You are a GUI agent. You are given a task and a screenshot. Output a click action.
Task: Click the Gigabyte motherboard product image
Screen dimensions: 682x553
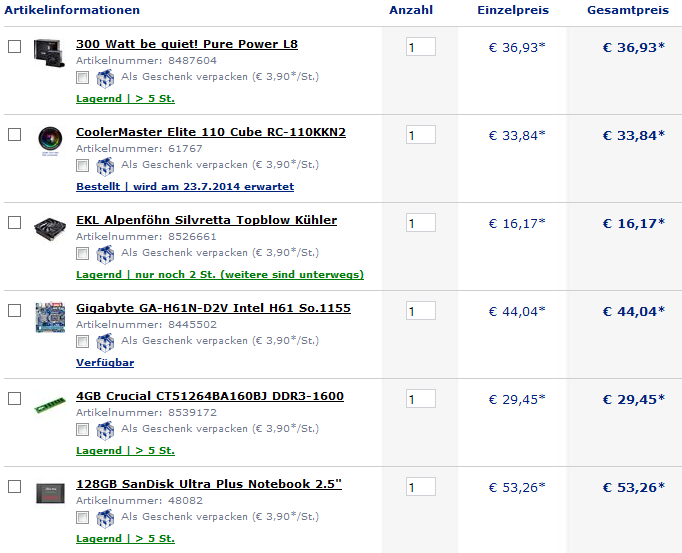49,317
